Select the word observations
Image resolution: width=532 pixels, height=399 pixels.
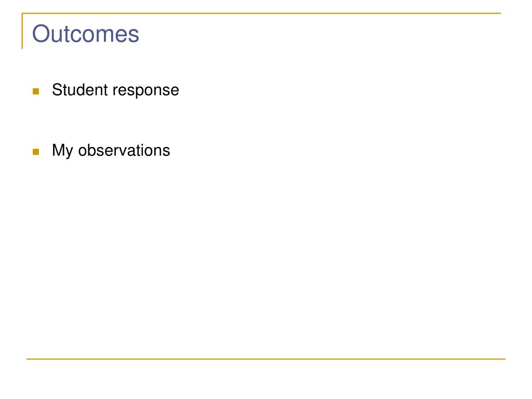(124, 151)
